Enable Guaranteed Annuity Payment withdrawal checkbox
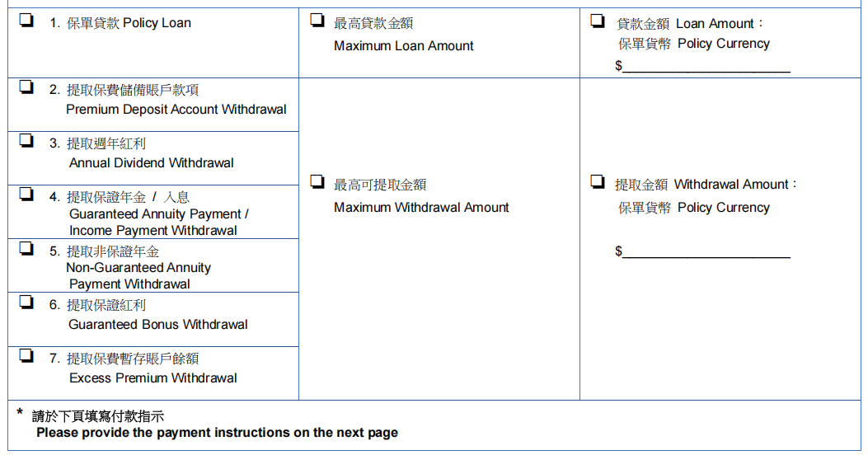Screen dimensions: 868x455 pyautogui.click(x=26, y=195)
